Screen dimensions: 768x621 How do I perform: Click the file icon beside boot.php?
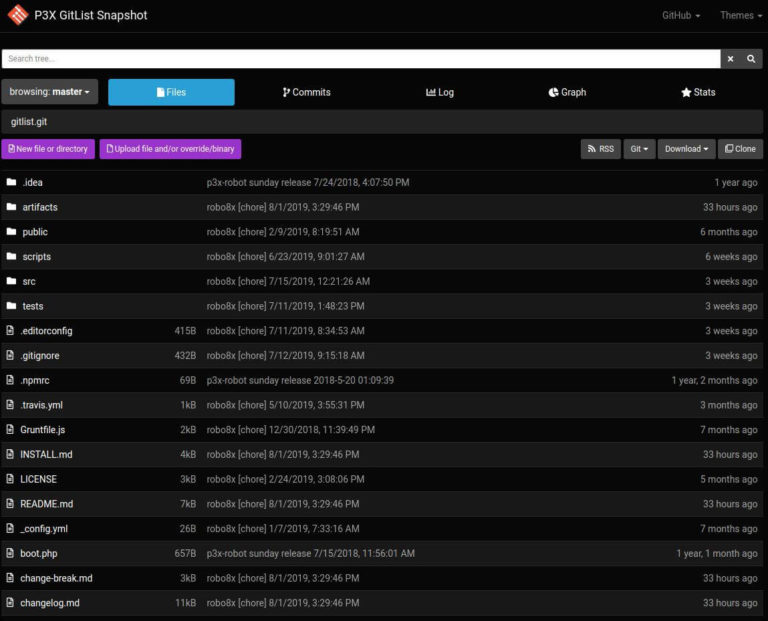10,553
